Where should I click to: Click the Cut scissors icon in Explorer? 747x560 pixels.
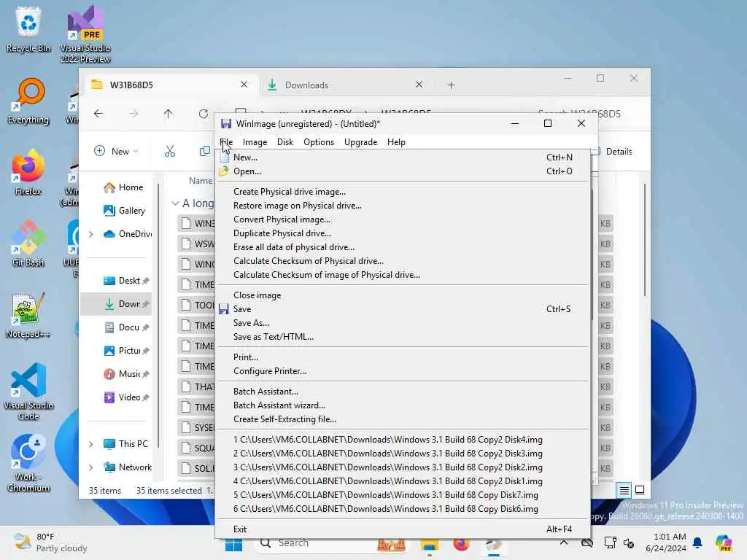169,152
